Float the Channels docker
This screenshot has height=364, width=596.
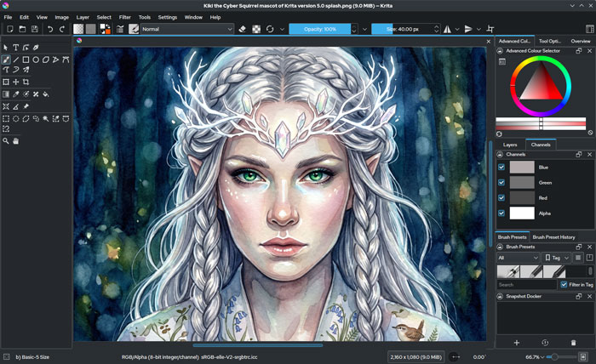(578, 154)
